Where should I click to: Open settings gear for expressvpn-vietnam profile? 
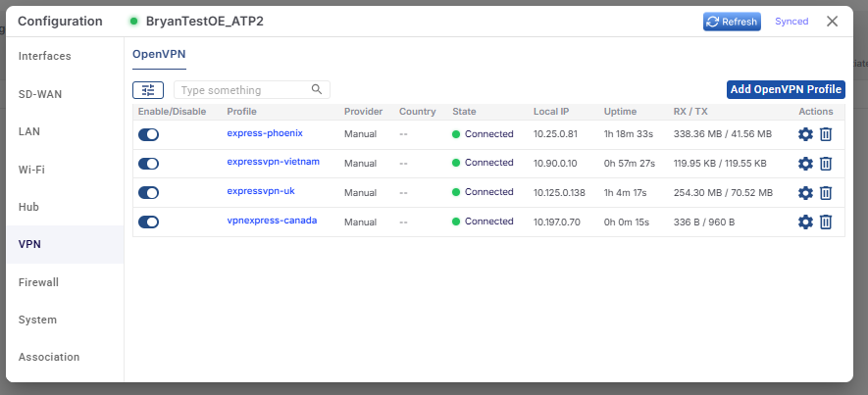coord(805,164)
